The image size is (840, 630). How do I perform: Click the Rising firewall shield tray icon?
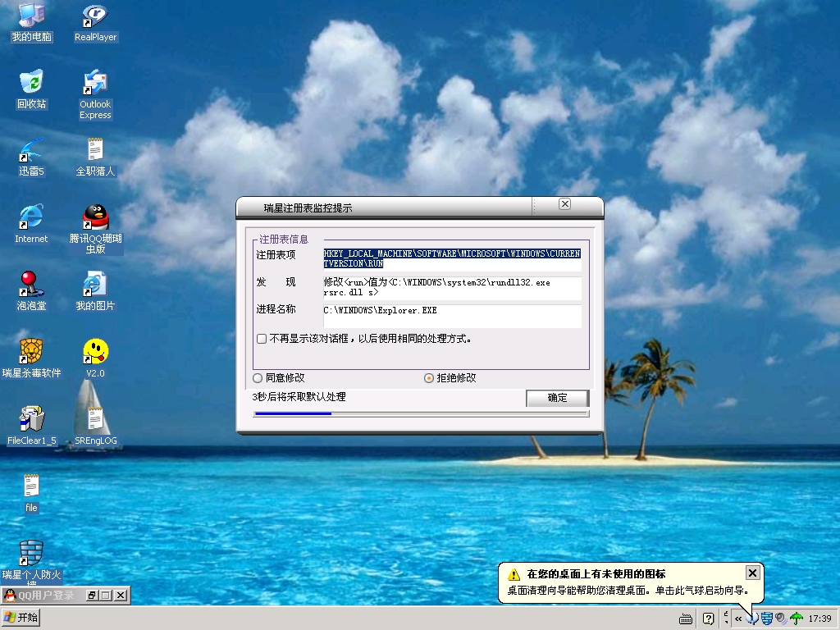[767, 619]
